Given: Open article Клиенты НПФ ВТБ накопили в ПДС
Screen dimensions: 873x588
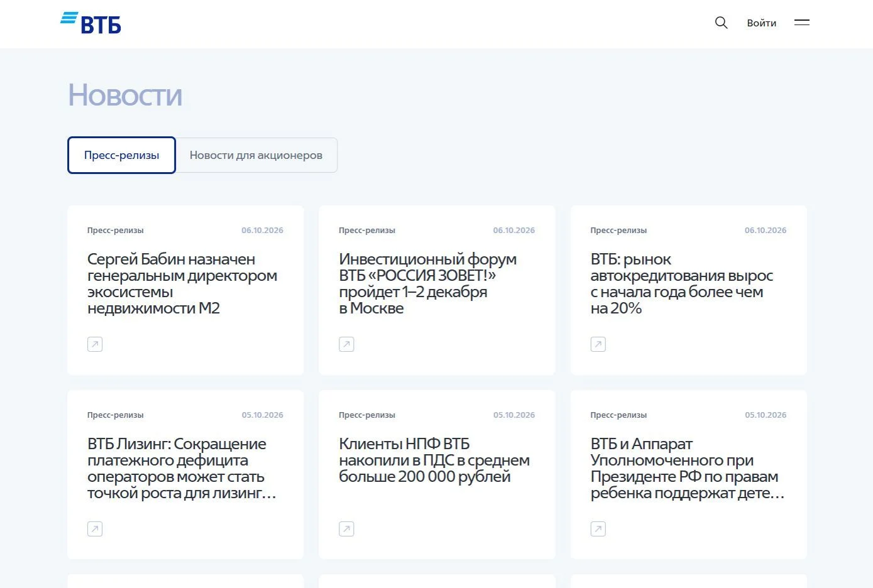Looking at the screenshot, I should (x=434, y=460).
